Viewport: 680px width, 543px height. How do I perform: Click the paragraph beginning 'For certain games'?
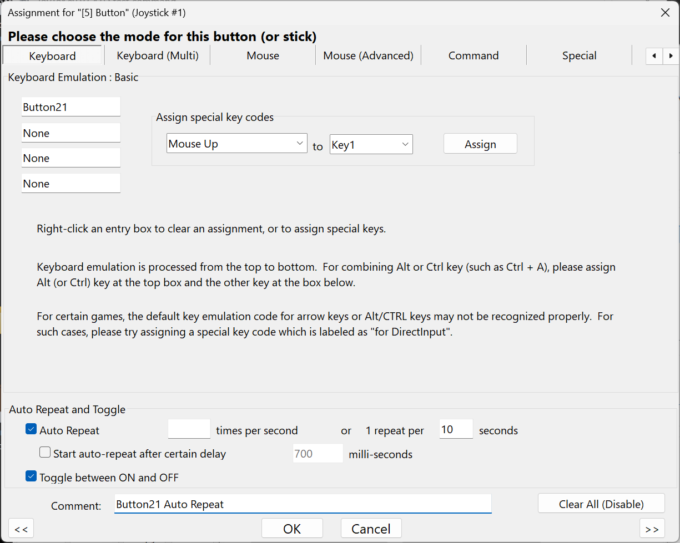pos(325,324)
